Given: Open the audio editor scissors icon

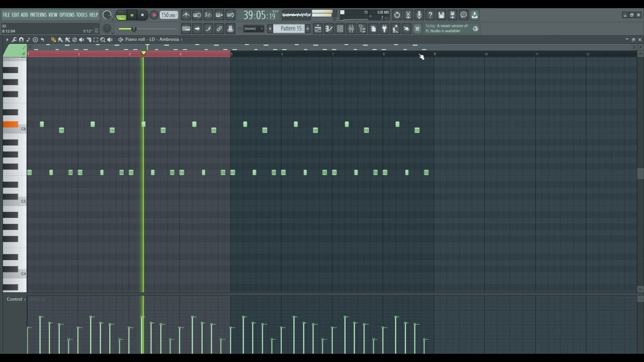Looking at the screenshot, I should (408, 15).
